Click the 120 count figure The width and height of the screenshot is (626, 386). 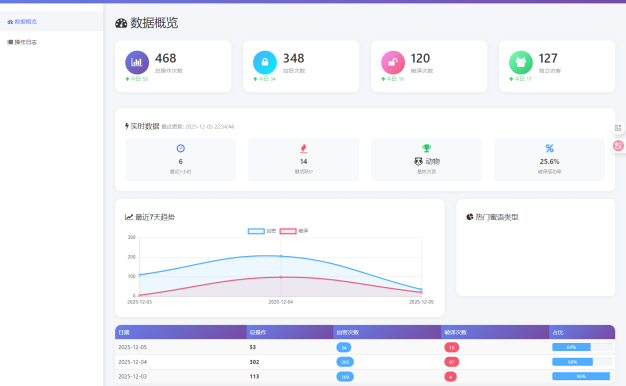420,58
